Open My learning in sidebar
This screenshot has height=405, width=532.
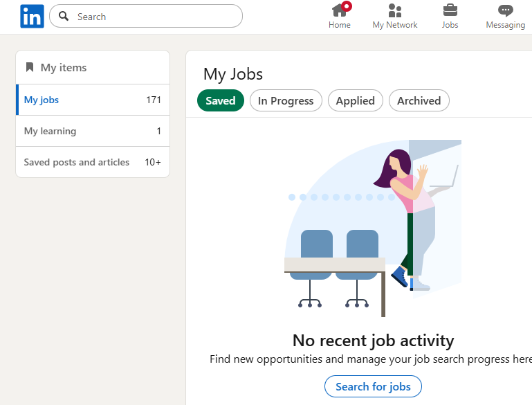pyautogui.click(x=50, y=131)
